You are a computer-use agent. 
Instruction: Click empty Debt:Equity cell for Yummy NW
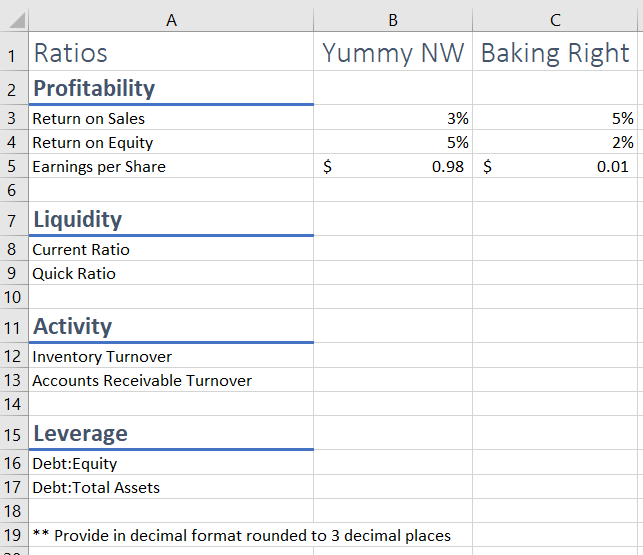pos(393,463)
